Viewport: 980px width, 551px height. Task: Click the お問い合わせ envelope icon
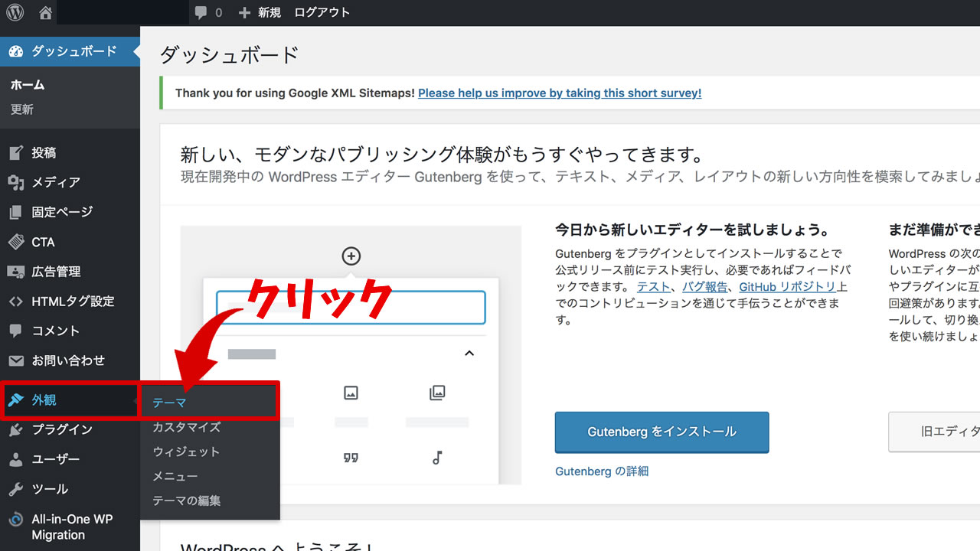tap(16, 360)
